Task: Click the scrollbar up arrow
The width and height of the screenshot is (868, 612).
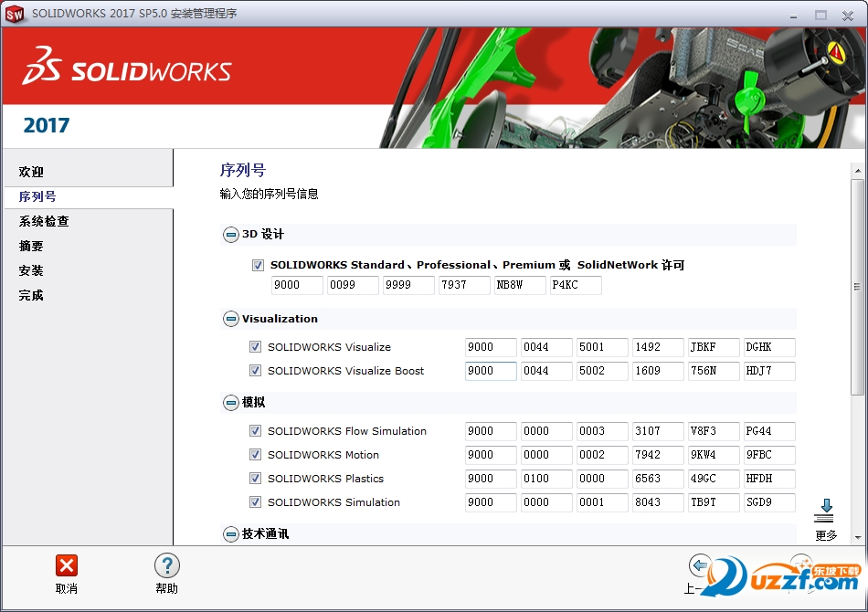Action: point(858,171)
